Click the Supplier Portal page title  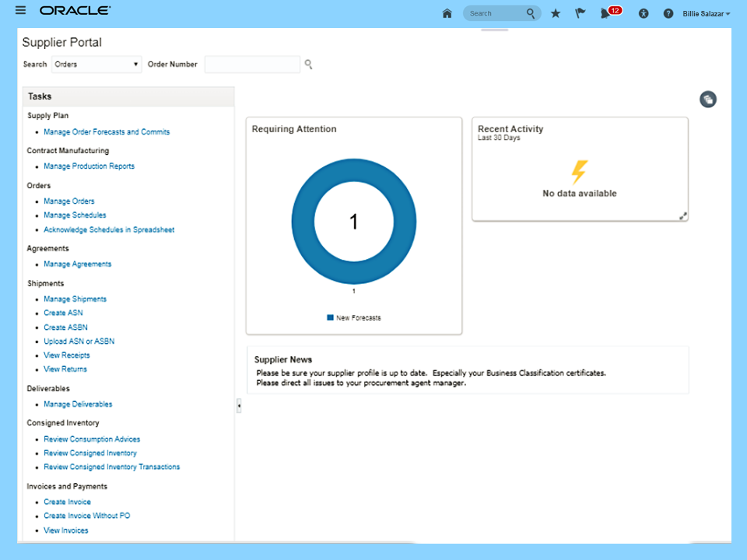pos(62,42)
